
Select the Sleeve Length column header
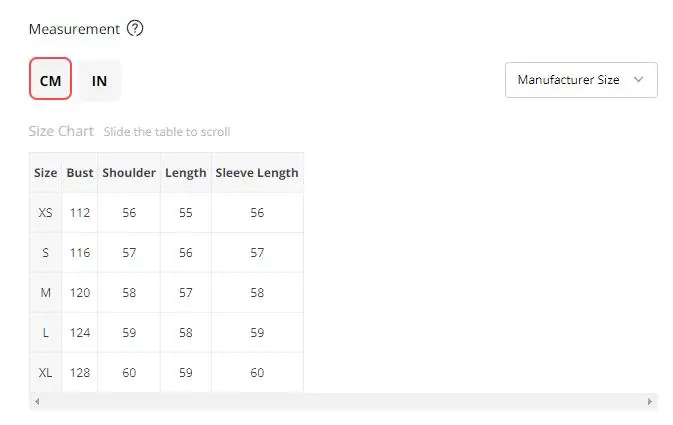(257, 173)
